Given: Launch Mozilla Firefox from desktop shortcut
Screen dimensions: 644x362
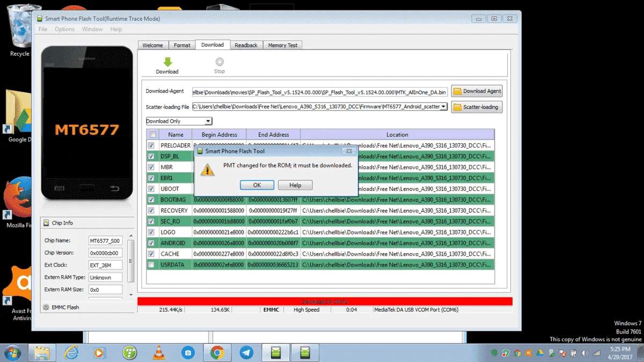Looking at the screenshot, I should [x=19, y=201].
